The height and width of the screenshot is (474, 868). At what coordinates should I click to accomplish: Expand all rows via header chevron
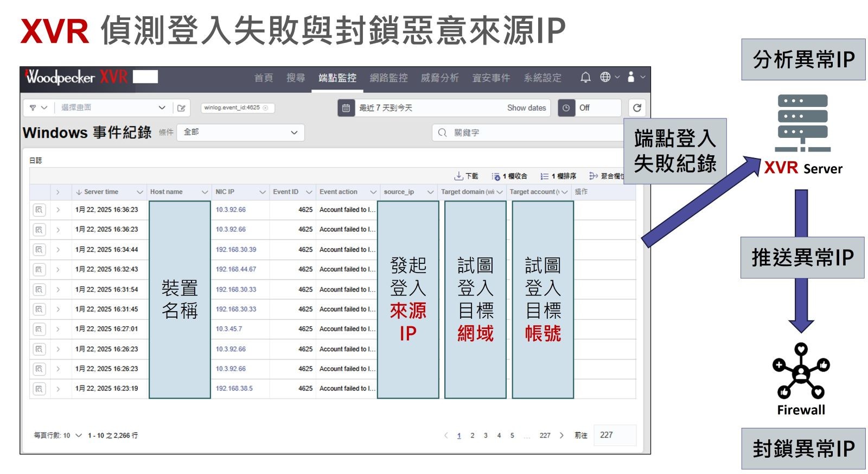click(58, 192)
